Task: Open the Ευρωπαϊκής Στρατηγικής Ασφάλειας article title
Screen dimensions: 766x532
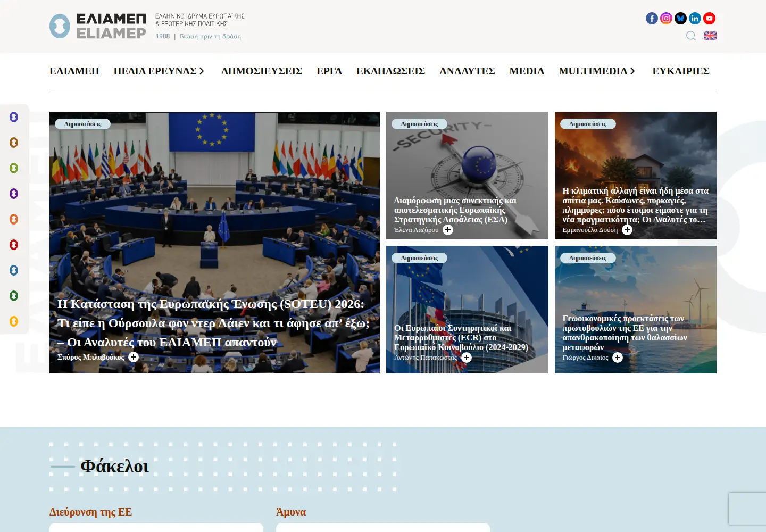Action: click(455, 210)
